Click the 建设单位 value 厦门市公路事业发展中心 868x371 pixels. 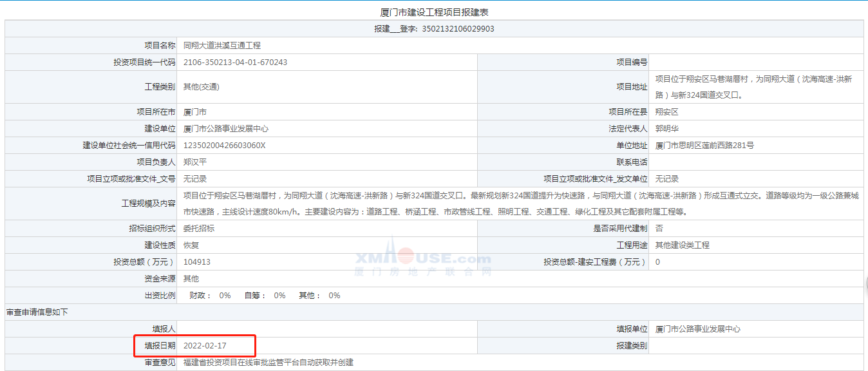225,129
